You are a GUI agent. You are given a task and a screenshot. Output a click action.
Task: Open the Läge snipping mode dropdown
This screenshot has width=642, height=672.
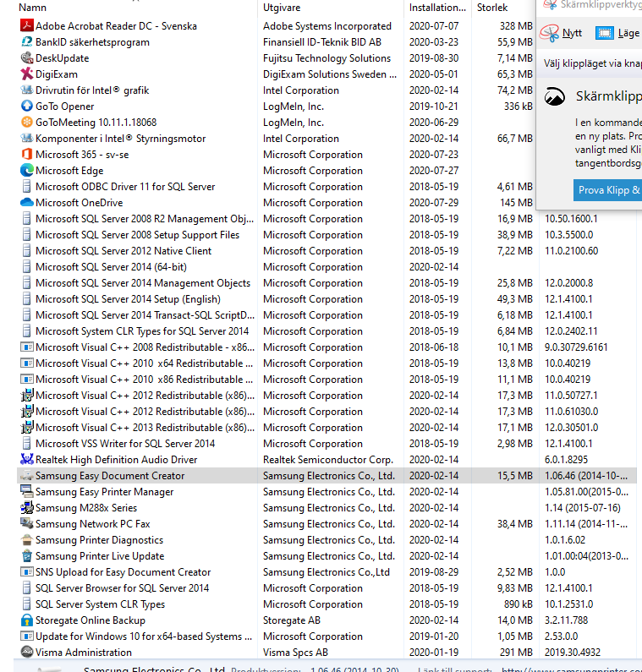tap(618, 33)
